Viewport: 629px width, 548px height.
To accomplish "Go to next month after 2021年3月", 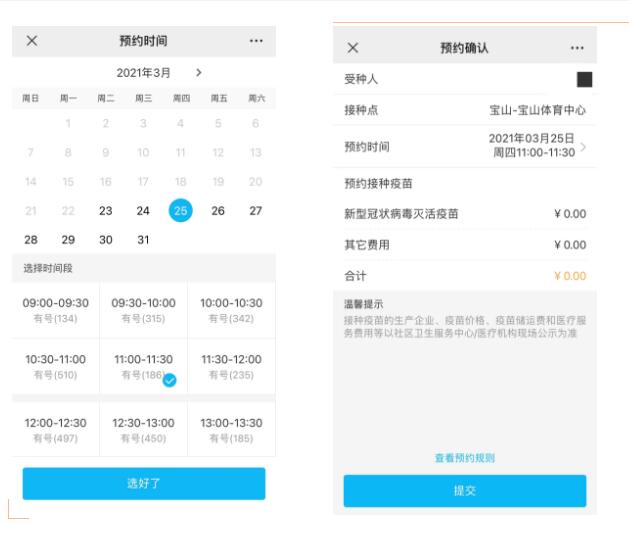I will point(199,73).
